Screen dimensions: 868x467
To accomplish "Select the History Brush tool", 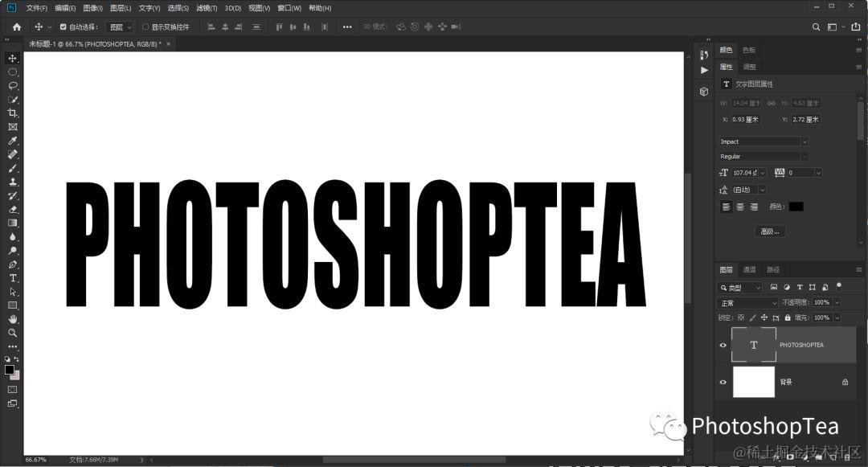I will coord(12,195).
